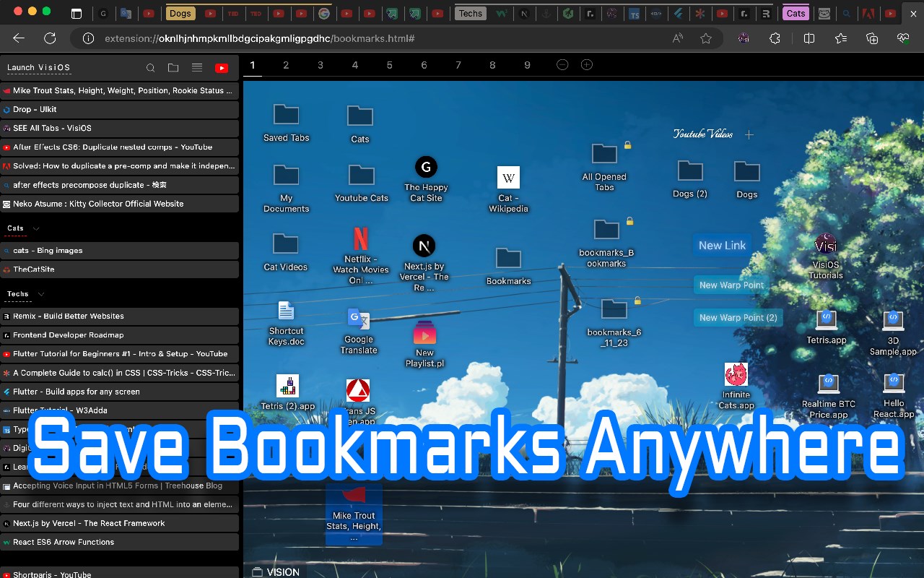Viewport: 924px width, 578px height.
Task: Open the browser Extensions puzzle icon
Action: [x=775, y=38]
